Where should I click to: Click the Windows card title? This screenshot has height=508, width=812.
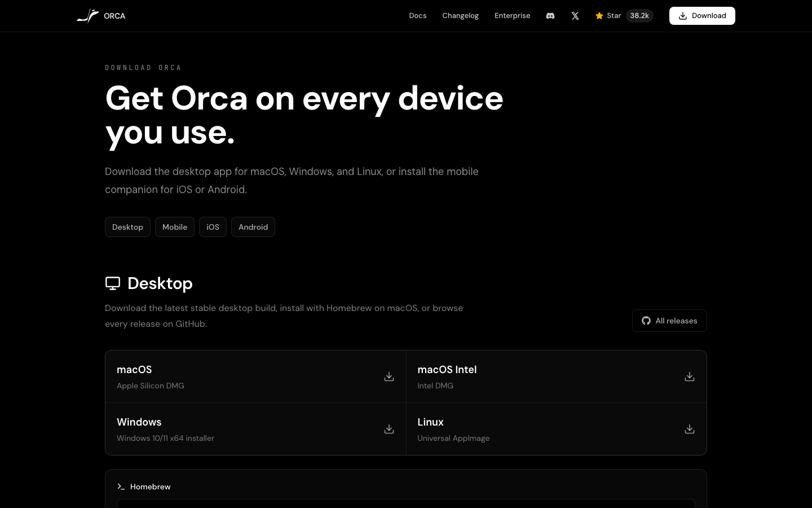[x=139, y=422]
